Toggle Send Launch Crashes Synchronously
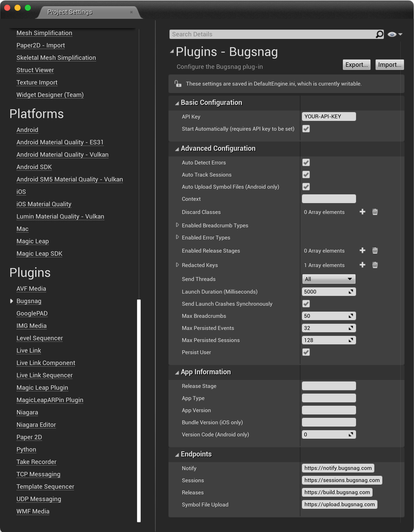The image size is (414, 532). (x=306, y=304)
